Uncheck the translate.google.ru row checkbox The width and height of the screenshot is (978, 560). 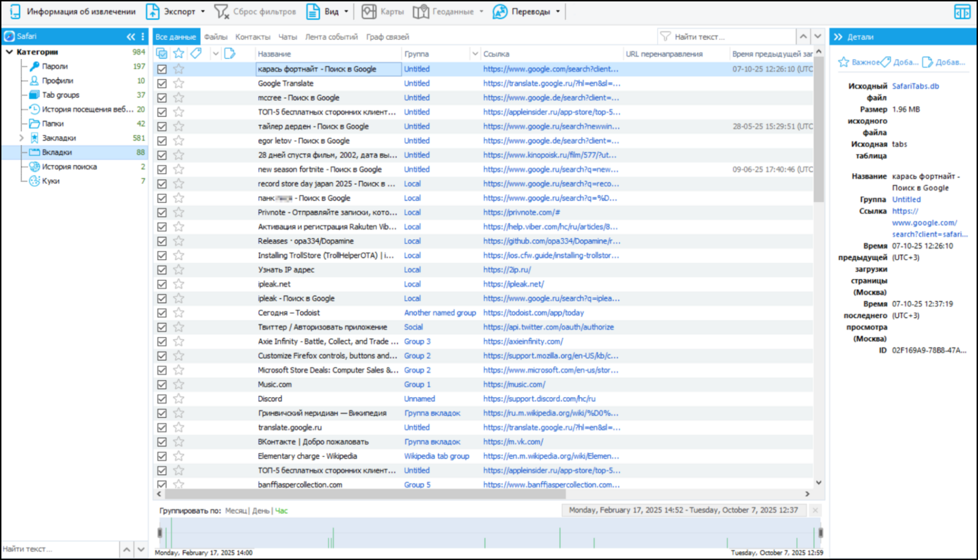(162, 427)
